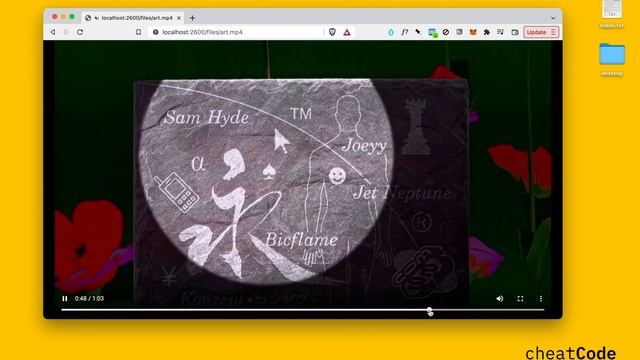The image size is (640, 360).
Task: Pause the video
Action: 65,299
